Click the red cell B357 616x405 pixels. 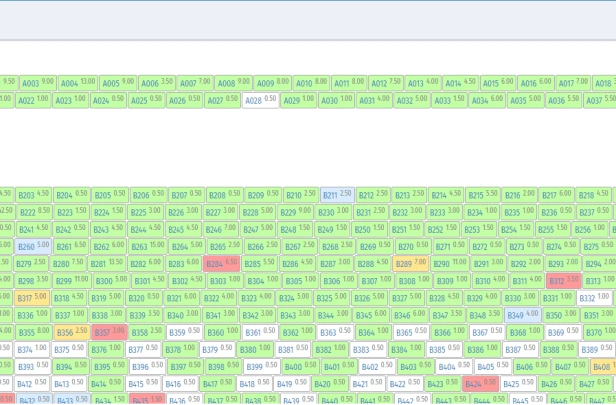click(x=109, y=332)
